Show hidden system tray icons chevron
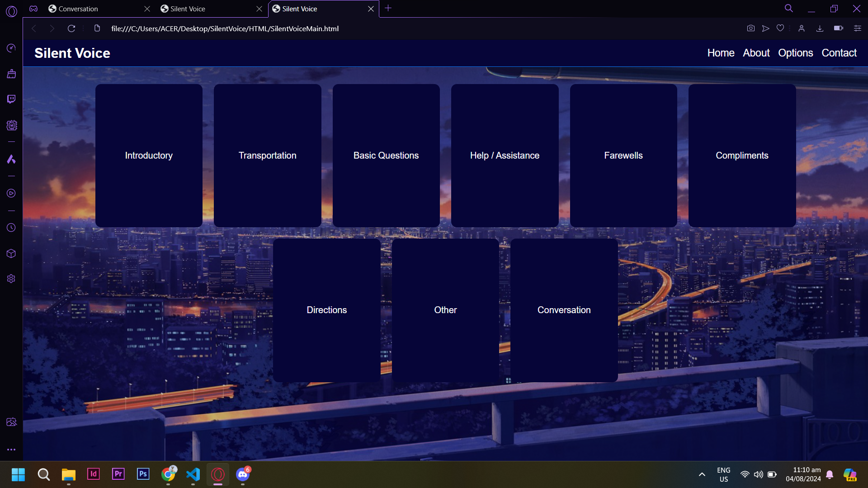Image resolution: width=868 pixels, height=488 pixels. point(702,474)
